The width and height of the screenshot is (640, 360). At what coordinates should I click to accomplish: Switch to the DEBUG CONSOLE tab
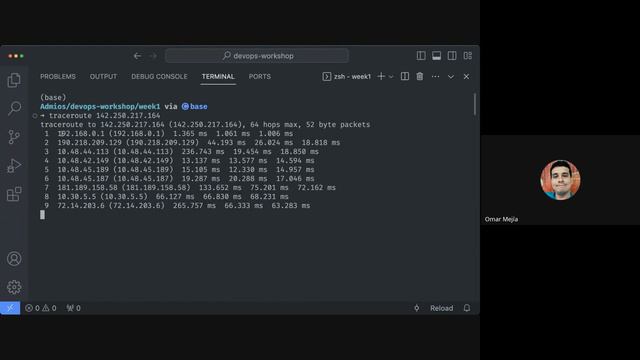159,77
